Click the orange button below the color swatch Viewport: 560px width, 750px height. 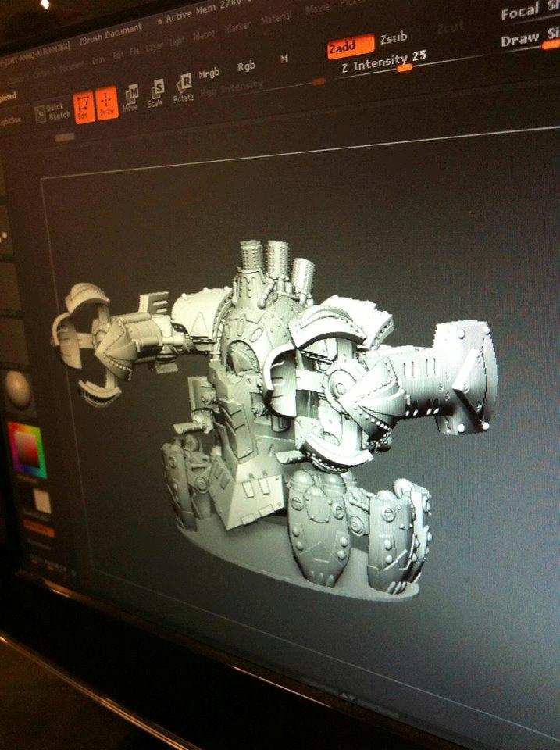(39, 530)
